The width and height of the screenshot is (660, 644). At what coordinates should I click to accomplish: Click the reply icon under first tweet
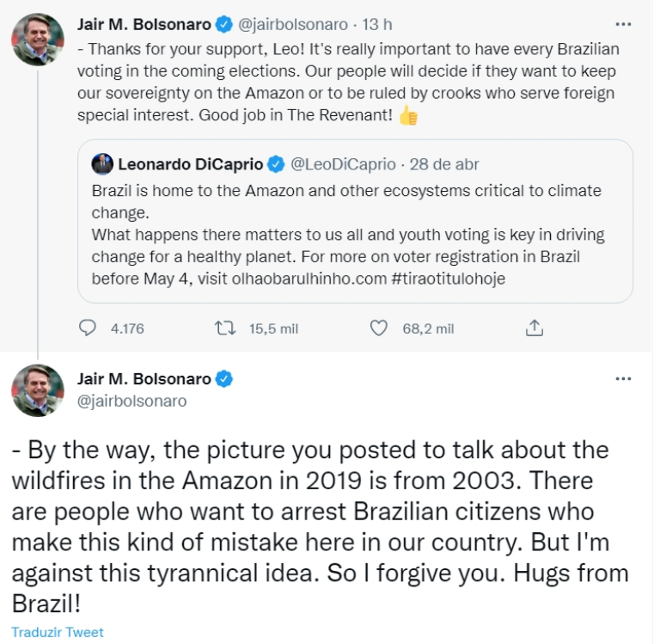88,328
